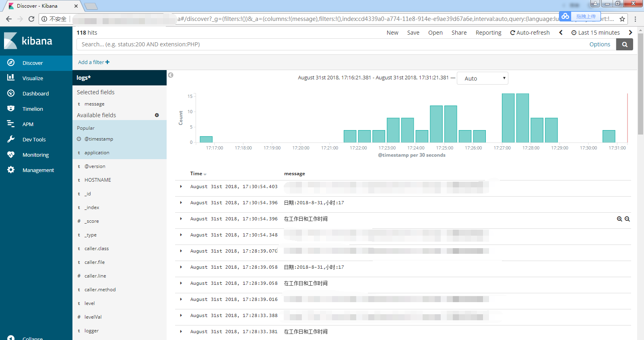Click the filter-for-value zoom-in icon
The height and width of the screenshot is (340, 644).
pyautogui.click(x=619, y=219)
